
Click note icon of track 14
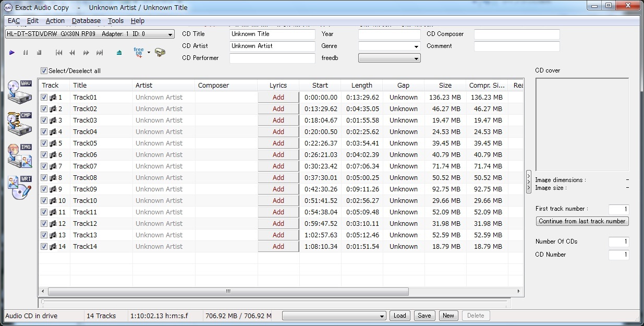(x=53, y=247)
